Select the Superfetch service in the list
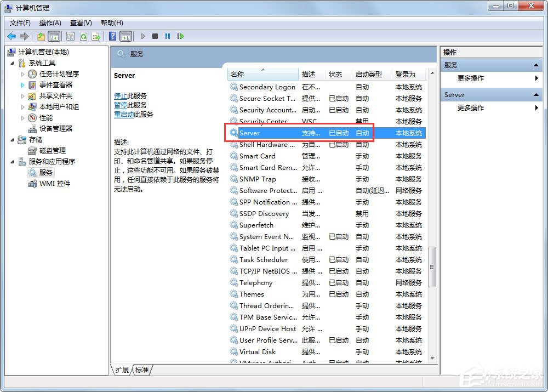The image size is (548, 392). pyautogui.click(x=257, y=225)
